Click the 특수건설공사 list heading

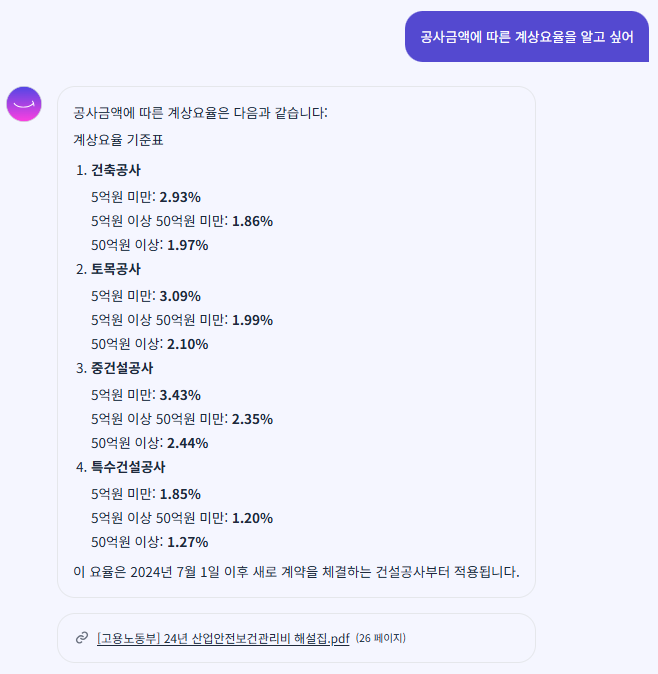click(128, 467)
